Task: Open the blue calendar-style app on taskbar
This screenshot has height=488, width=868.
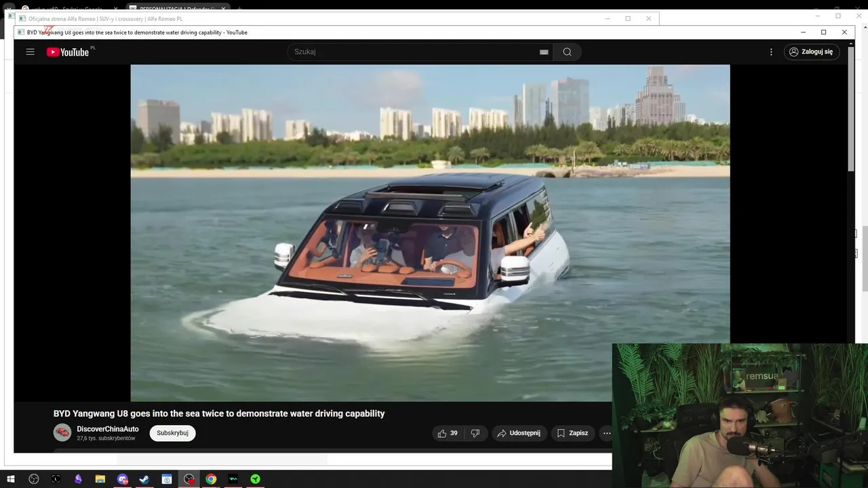Action: tap(167, 479)
